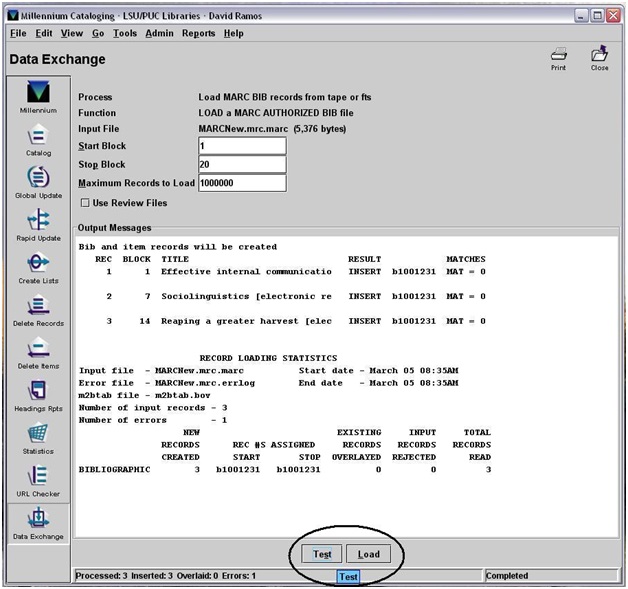Open the Admin menu
Image resolution: width=628 pixels, height=589 pixels.
click(x=158, y=33)
